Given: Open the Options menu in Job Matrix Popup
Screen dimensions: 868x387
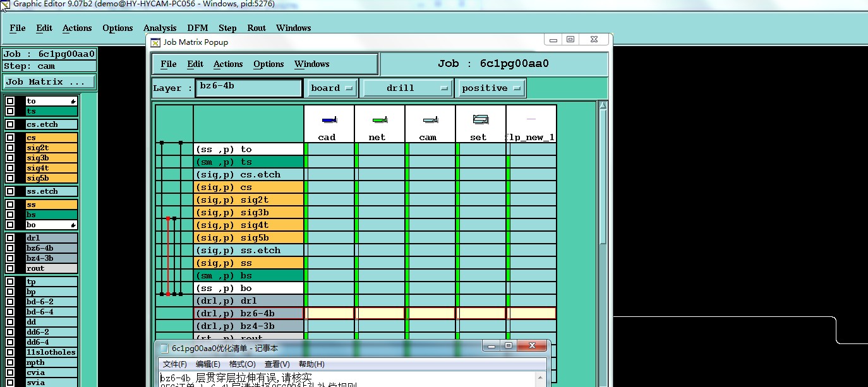Looking at the screenshot, I should 268,64.
